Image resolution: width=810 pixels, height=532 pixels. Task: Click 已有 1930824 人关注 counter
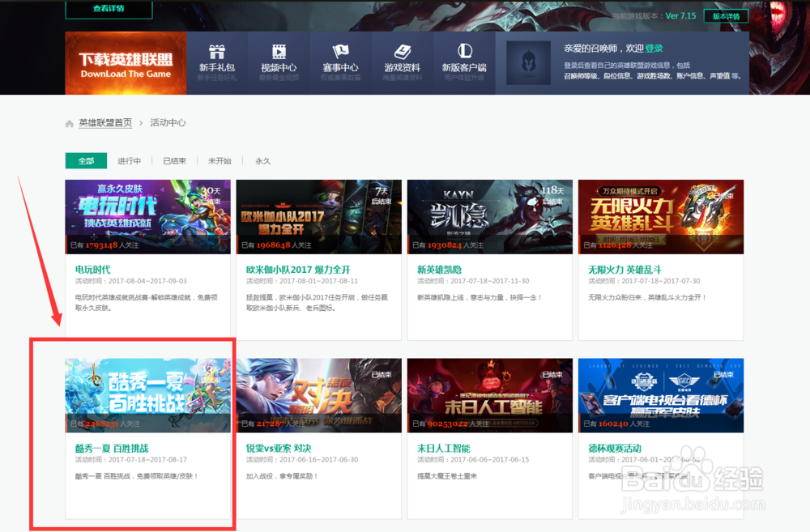click(x=447, y=245)
